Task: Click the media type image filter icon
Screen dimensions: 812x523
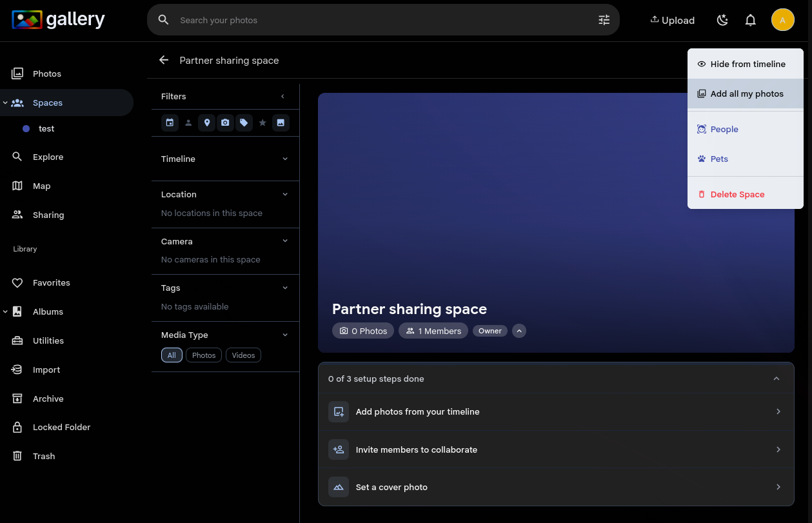Action: [281, 123]
